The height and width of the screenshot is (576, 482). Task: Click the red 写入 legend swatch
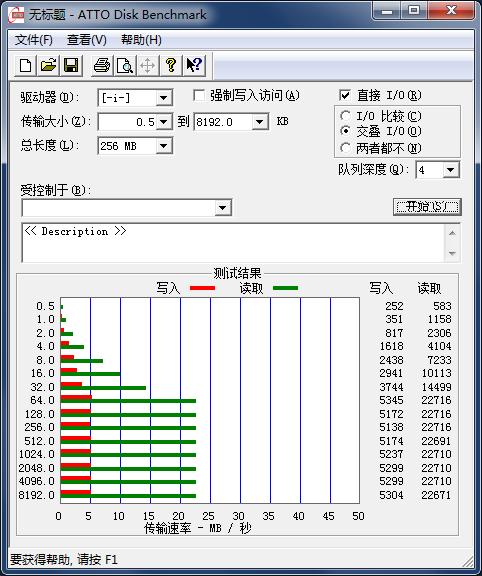202,288
